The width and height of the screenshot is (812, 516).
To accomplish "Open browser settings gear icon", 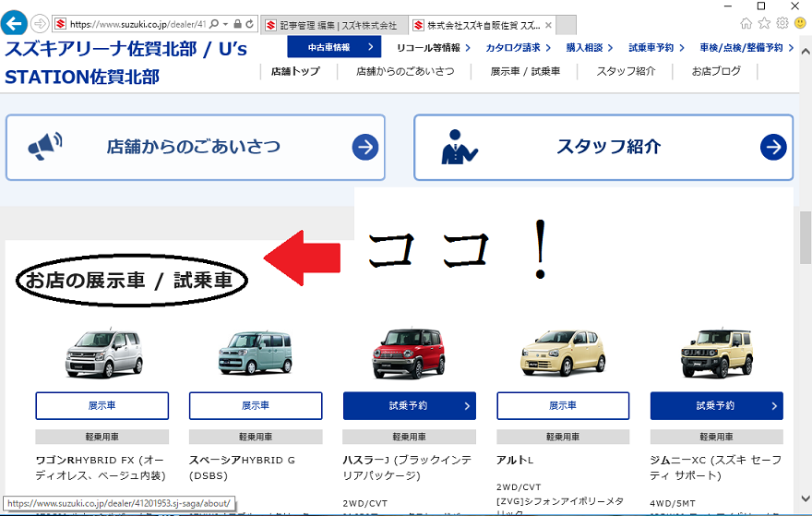I will coord(782,23).
